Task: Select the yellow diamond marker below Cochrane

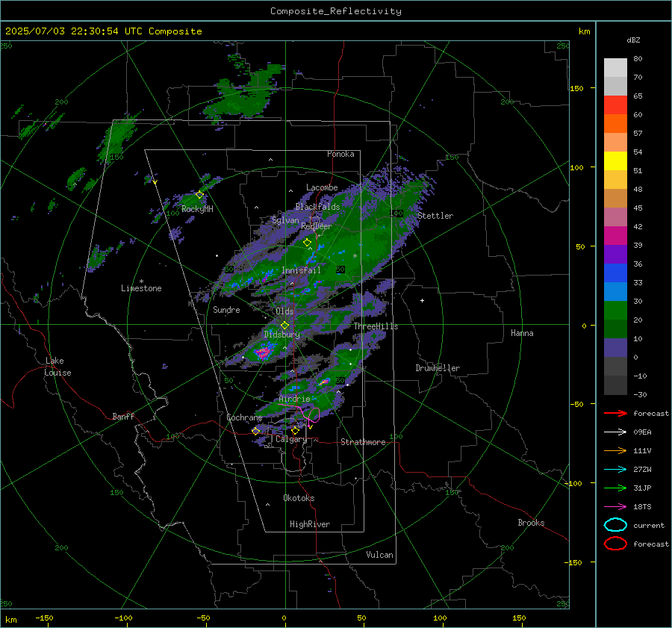Action: click(255, 431)
